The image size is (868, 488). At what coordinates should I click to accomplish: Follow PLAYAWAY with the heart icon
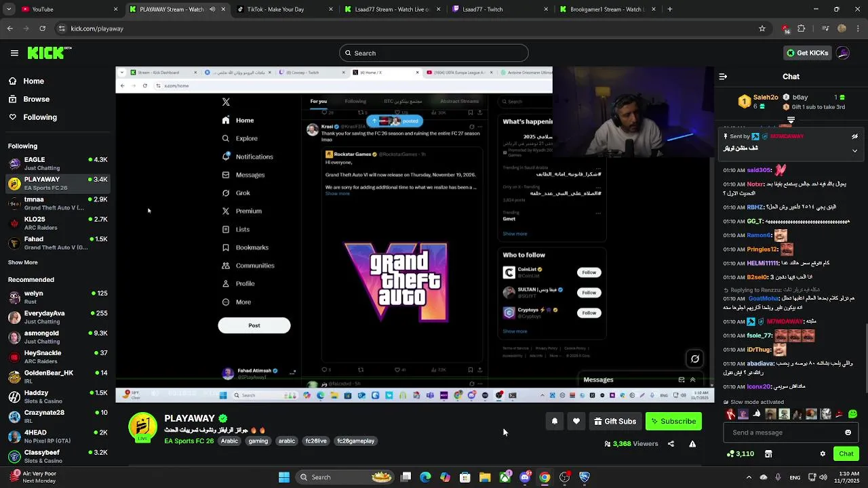(576, 422)
